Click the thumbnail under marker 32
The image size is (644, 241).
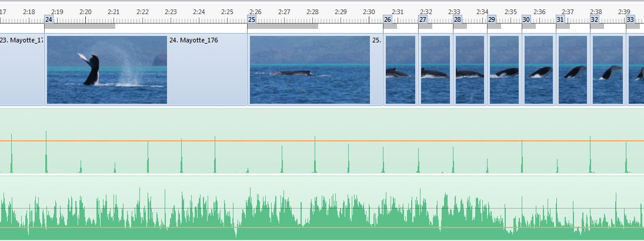click(608, 70)
